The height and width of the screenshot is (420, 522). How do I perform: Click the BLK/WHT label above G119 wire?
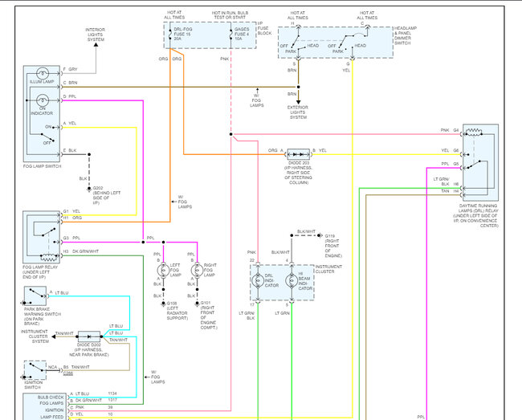(306, 231)
